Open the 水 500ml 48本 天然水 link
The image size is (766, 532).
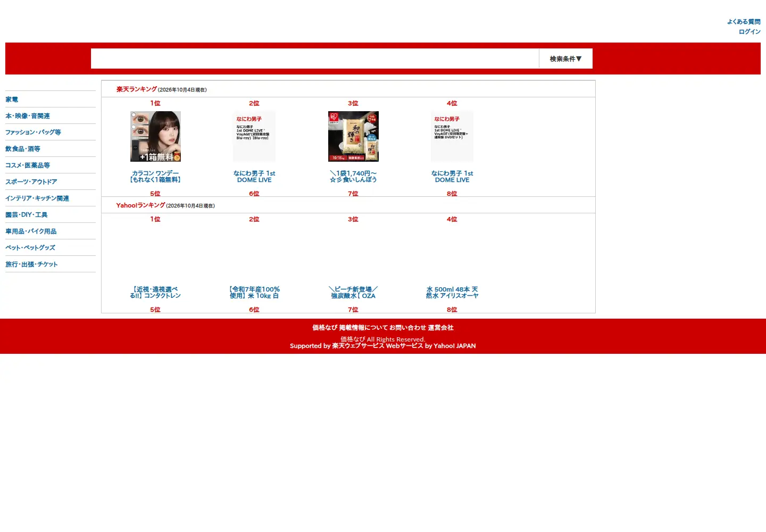coord(452,293)
